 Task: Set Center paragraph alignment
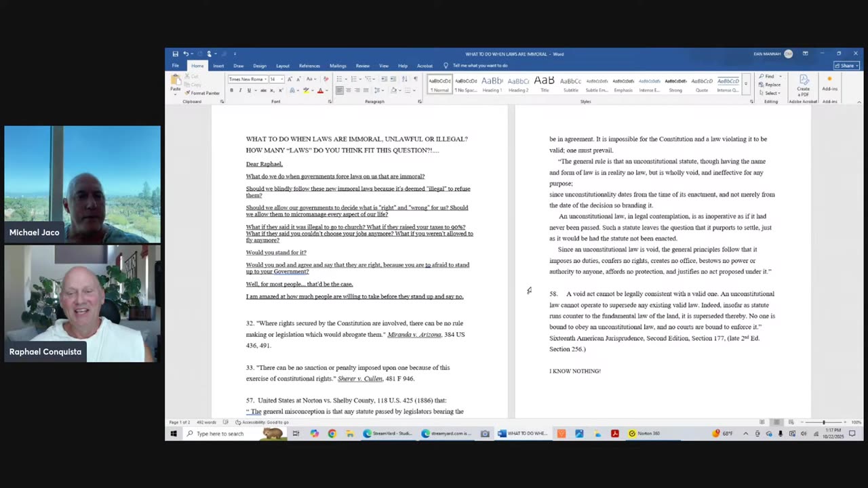click(x=349, y=90)
